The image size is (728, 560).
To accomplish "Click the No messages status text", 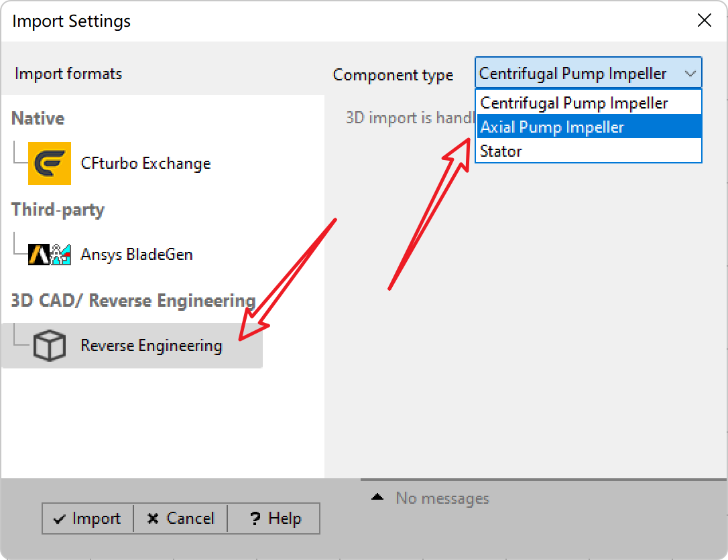I will click(442, 498).
